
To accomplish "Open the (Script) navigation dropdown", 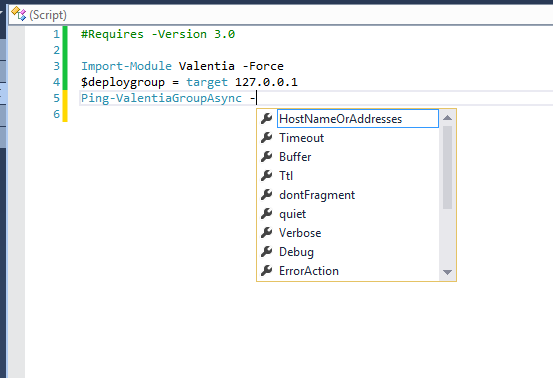I will pyautogui.click(x=281, y=15).
